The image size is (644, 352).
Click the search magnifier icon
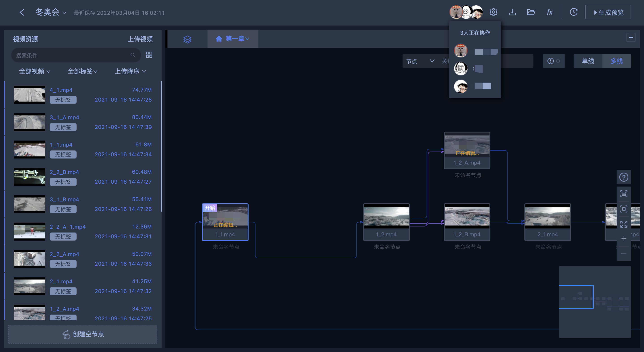point(133,55)
